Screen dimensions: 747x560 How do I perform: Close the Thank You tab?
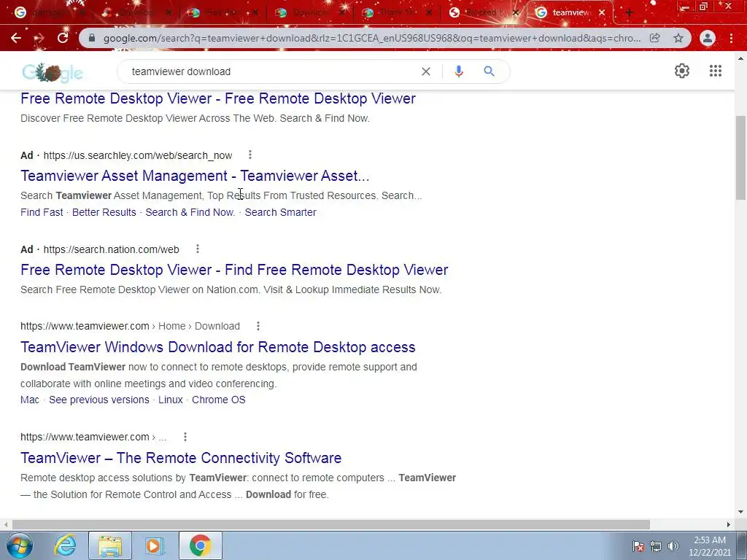428,13
